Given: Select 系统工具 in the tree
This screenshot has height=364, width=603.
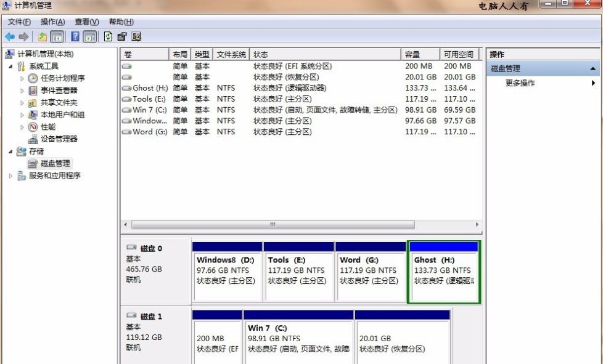Looking at the screenshot, I should click(44, 66).
